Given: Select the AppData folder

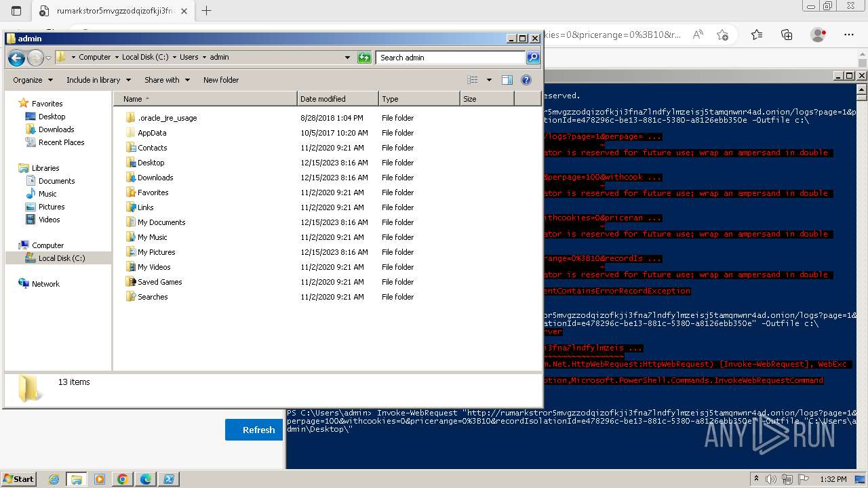Looking at the screenshot, I should 152,133.
